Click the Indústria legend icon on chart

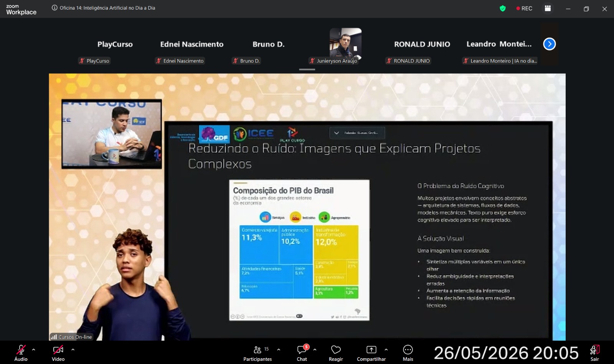(x=295, y=217)
